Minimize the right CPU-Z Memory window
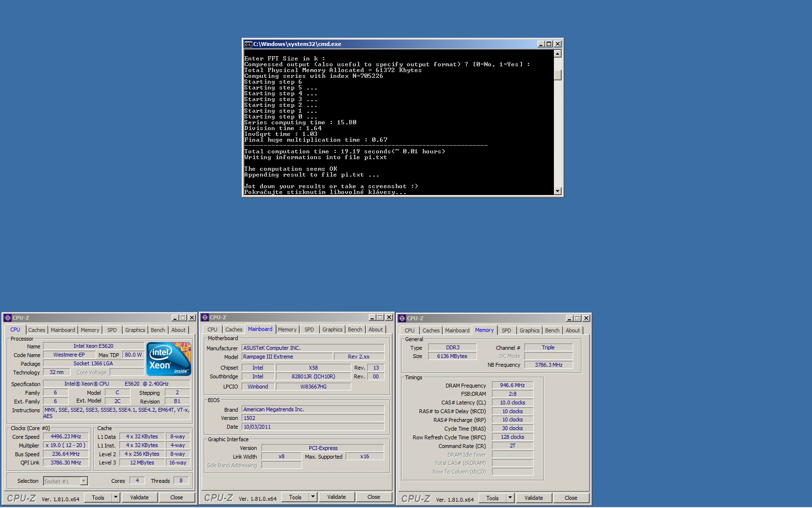812x508 pixels. [x=569, y=318]
